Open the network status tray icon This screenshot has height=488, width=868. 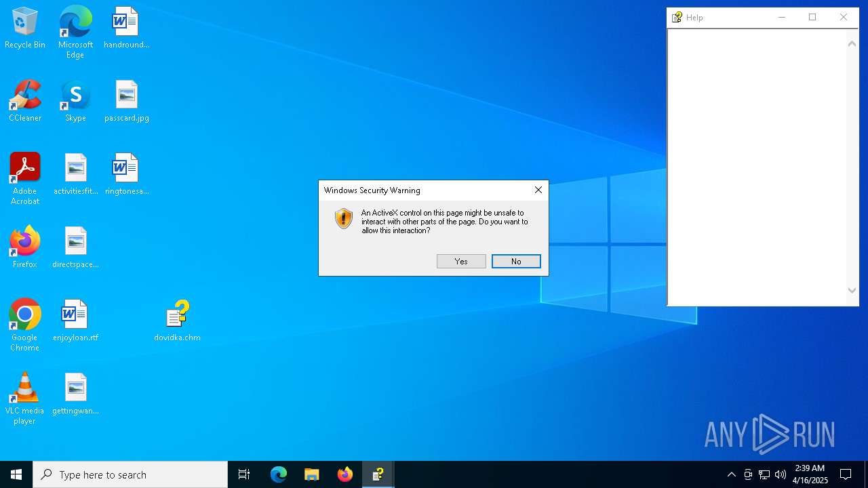point(764,474)
